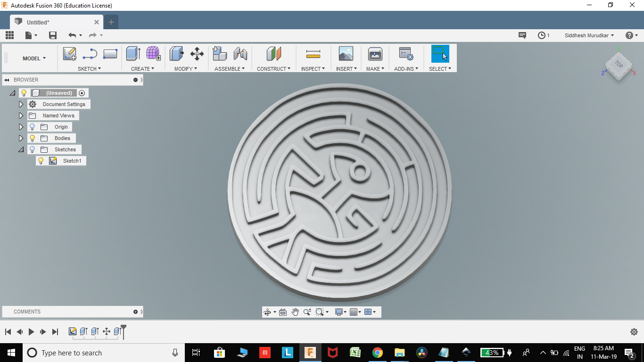Select the Move/Copy tool
This screenshot has height=362, width=644.
pyautogui.click(x=197, y=53)
